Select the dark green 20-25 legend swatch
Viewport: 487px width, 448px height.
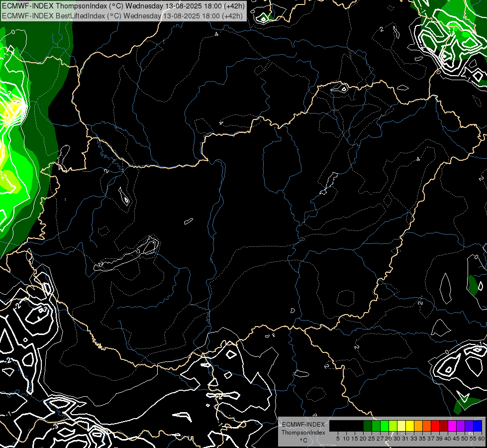tap(368, 426)
